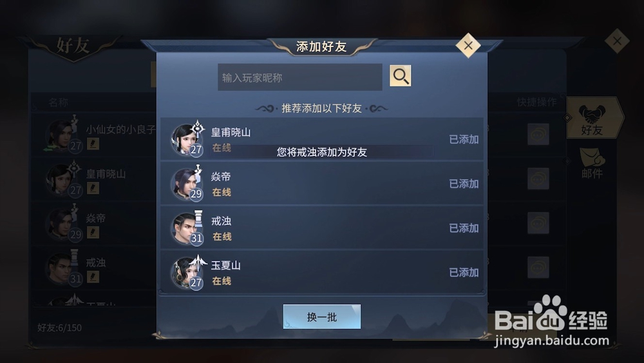Click the magnifier search icon
The height and width of the screenshot is (363, 644).
[x=400, y=76]
